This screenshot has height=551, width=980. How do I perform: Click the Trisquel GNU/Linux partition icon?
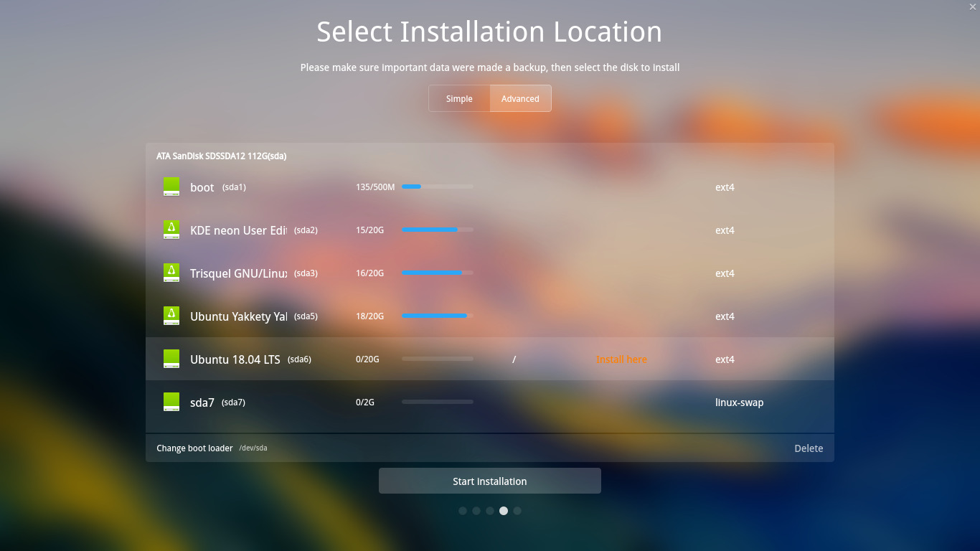click(x=171, y=273)
